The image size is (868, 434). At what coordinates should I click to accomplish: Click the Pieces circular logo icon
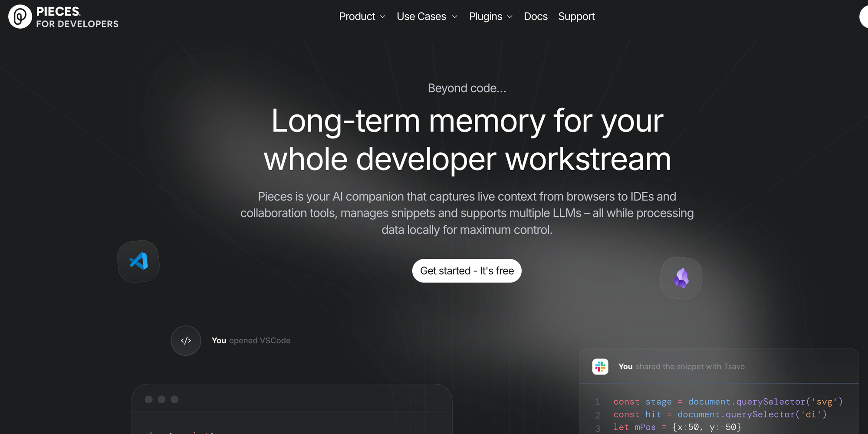click(x=20, y=16)
